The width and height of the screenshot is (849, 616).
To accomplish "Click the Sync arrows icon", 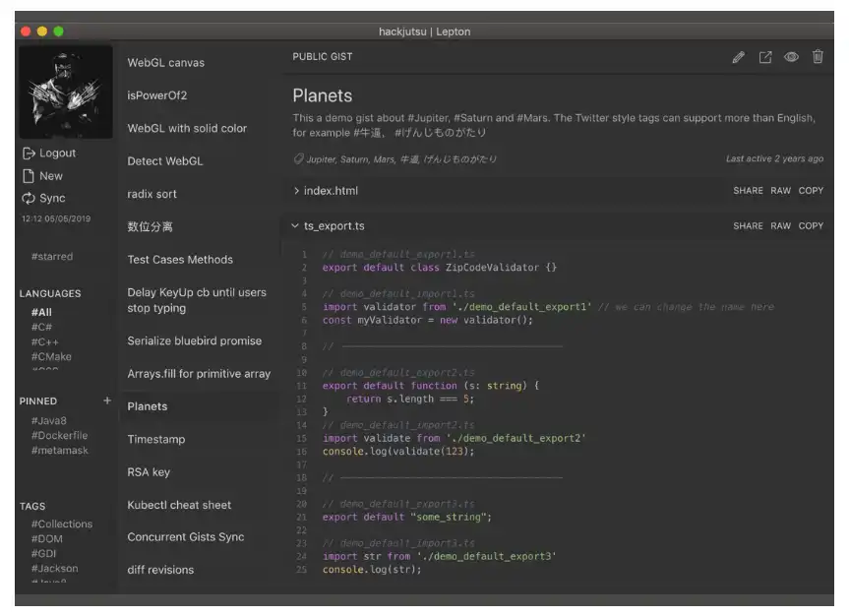I will tap(29, 199).
